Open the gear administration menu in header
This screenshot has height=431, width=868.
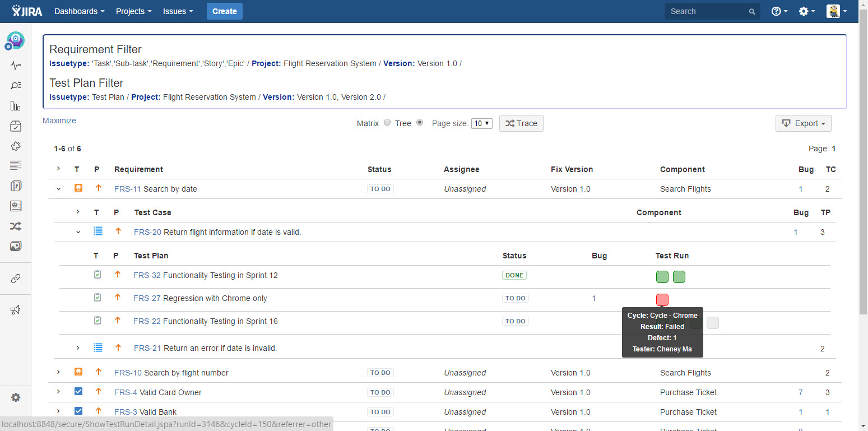point(806,11)
